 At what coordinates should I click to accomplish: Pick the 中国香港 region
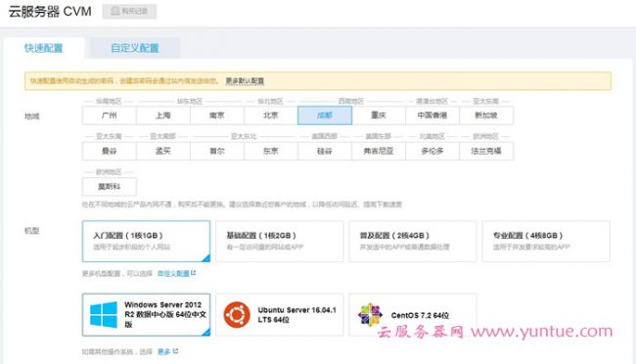tap(432, 115)
